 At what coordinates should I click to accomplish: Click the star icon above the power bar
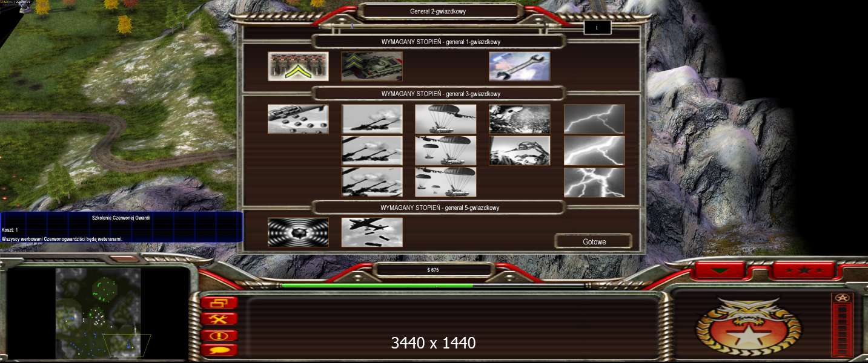(x=842, y=298)
